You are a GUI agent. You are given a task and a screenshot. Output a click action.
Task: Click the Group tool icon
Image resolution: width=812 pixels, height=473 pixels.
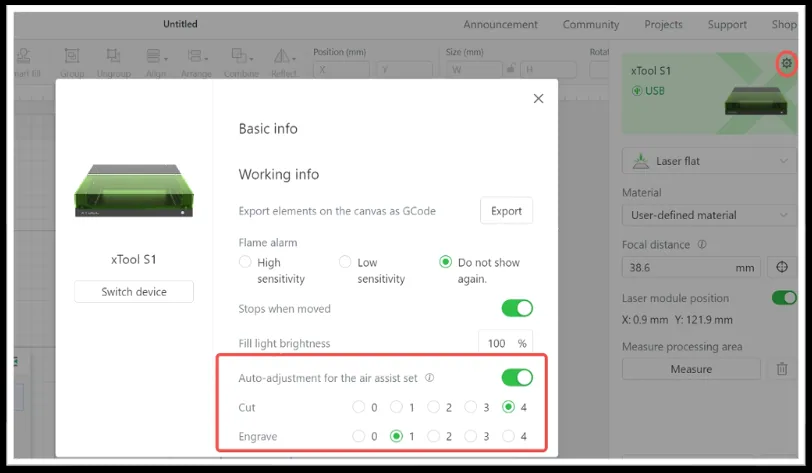click(x=72, y=55)
